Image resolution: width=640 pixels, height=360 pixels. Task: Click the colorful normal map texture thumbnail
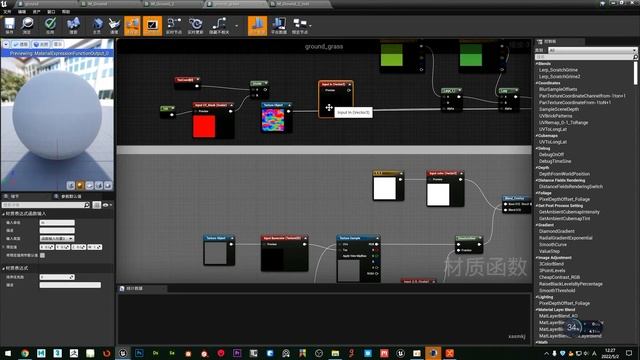point(273,120)
